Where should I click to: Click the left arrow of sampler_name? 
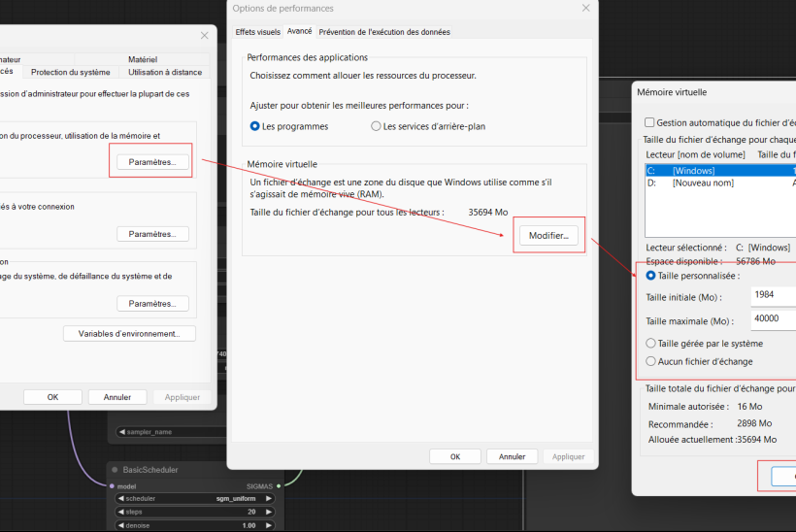[x=121, y=432]
